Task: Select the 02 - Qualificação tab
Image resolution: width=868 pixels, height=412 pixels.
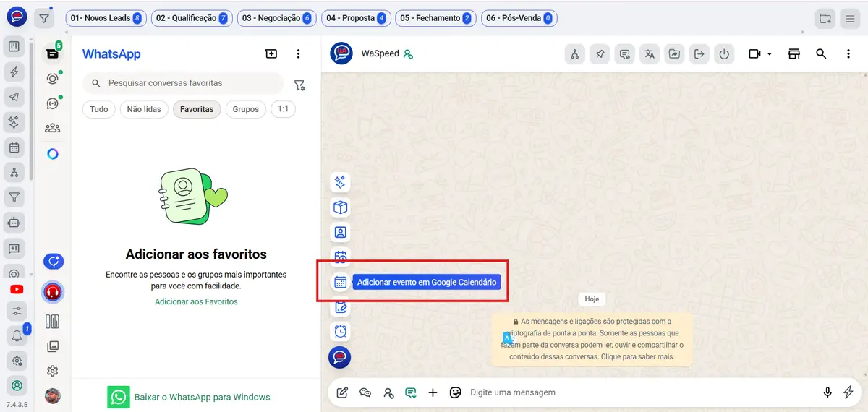Action: [x=190, y=18]
